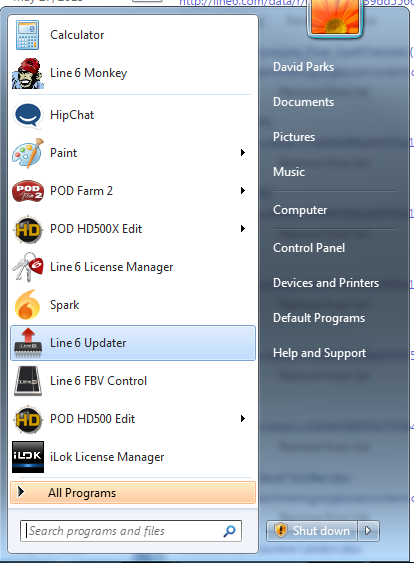Open the shut down options arrow

368,531
